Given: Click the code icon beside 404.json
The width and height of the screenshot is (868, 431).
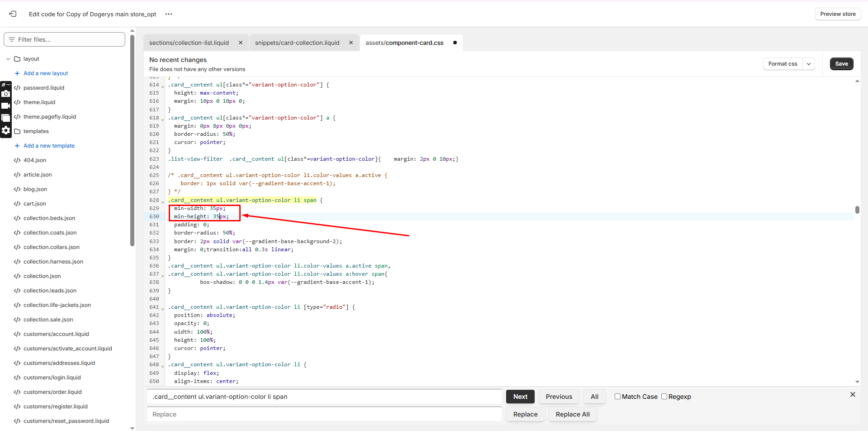Looking at the screenshot, I should coord(17,160).
